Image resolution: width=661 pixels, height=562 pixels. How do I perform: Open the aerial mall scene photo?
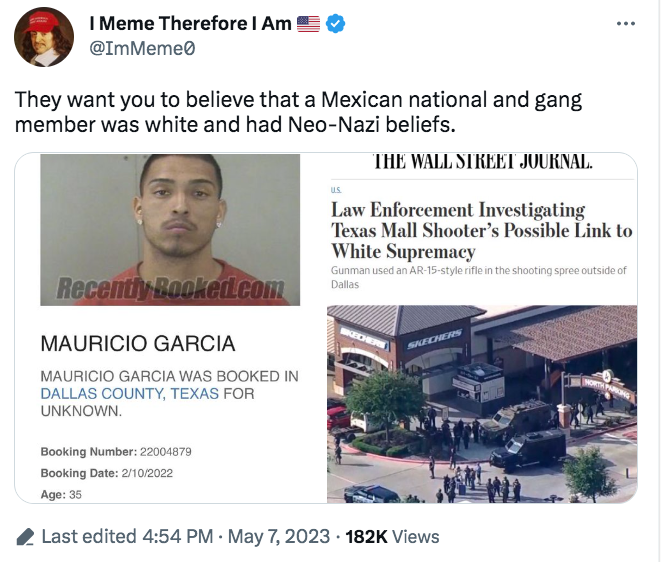[x=482, y=404]
